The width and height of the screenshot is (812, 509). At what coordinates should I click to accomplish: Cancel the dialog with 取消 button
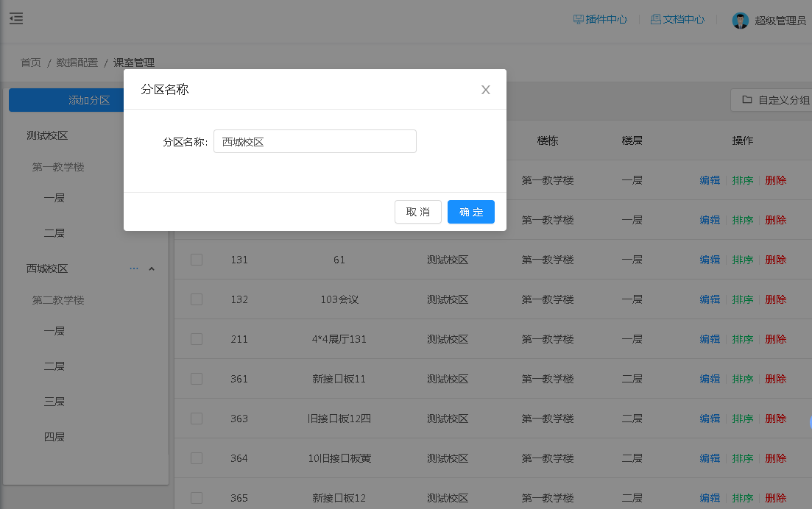[x=418, y=212]
